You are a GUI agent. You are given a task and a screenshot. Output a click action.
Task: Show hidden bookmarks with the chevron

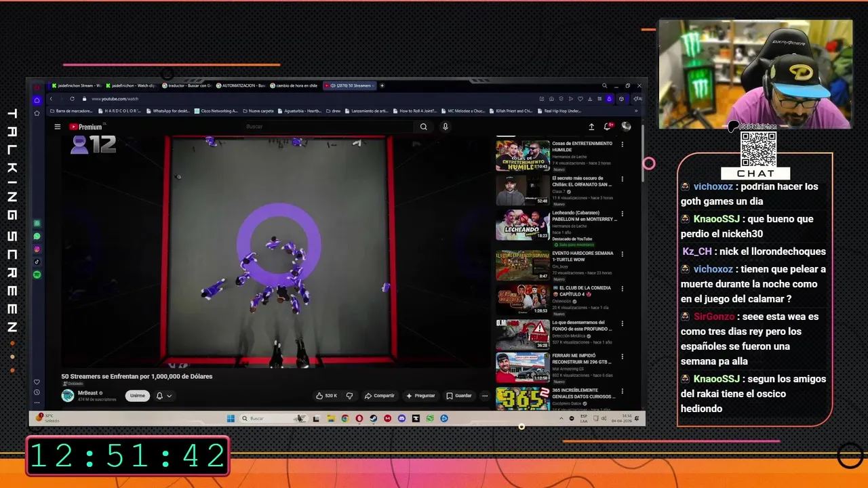[x=635, y=110]
